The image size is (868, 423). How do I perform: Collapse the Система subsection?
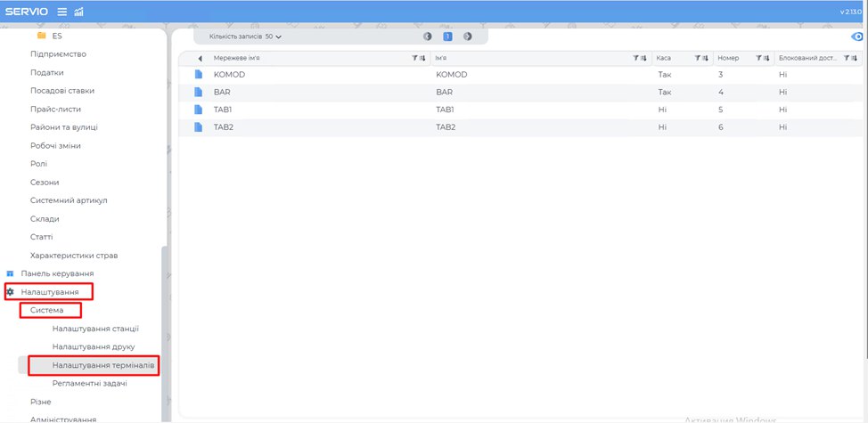point(46,310)
